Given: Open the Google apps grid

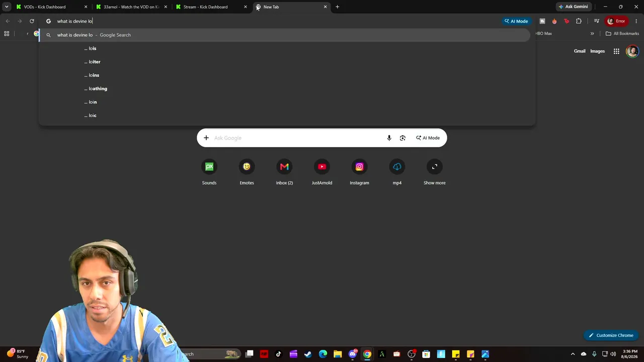Looking at the screenshot, I should [x=616, y=51].
